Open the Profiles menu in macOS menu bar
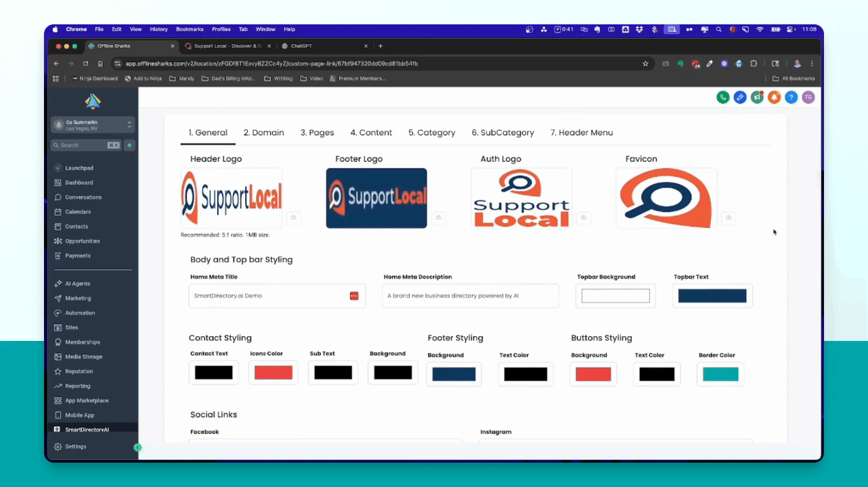This screenshot has height=487, width=868. (x=221, y=30)
